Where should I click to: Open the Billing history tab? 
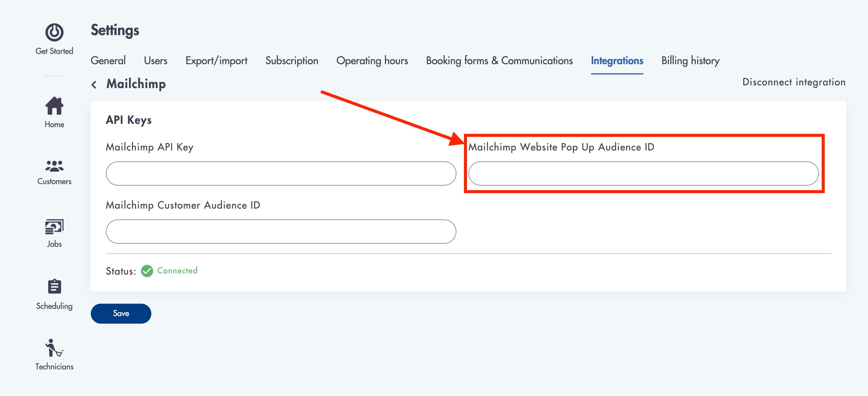[x=690, y=61]
